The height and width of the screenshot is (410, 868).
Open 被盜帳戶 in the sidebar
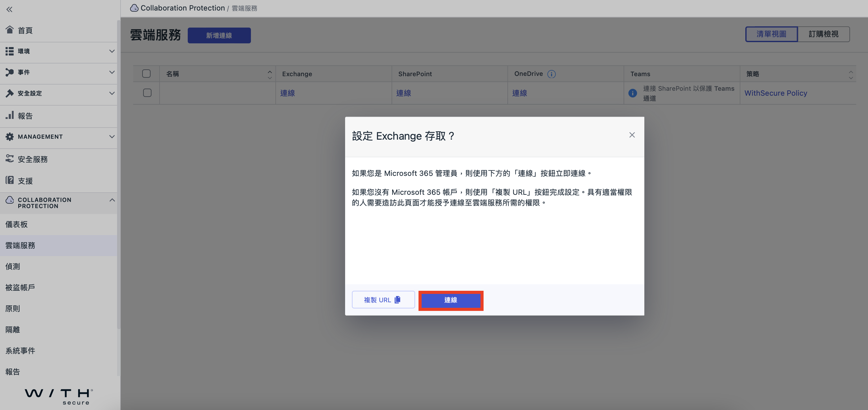coord(59,287)
